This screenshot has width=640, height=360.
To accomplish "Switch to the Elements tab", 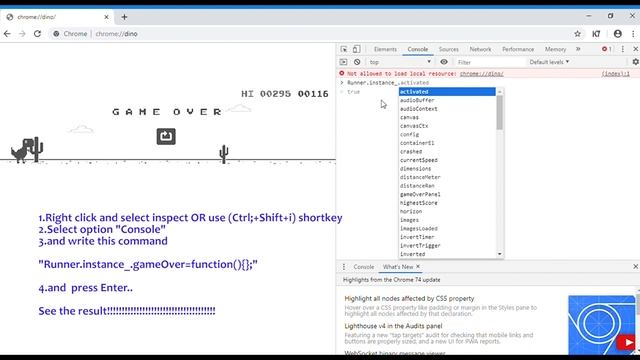I will (385, 49).
